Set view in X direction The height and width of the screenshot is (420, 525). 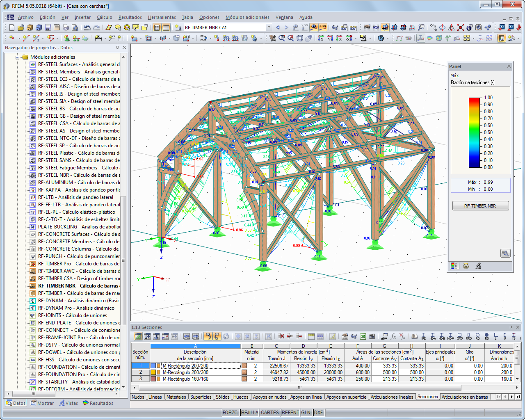(321, 38)
